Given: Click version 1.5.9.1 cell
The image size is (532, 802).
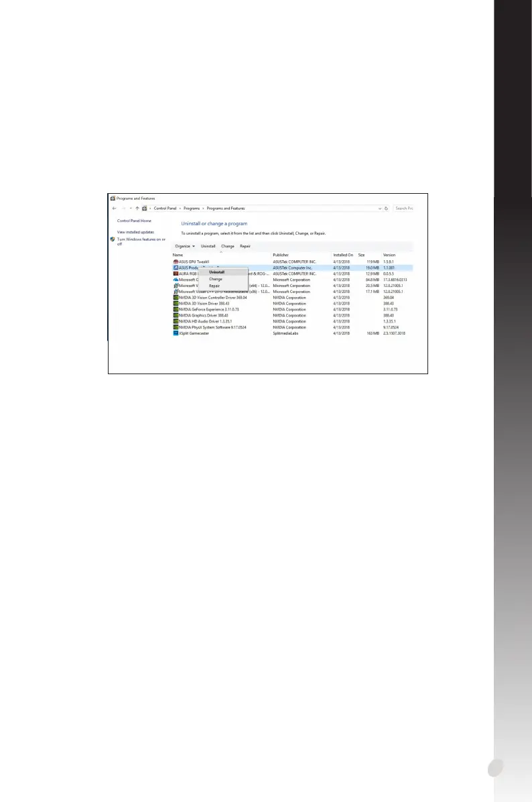Looking at the screenshot, I should pyautogui.click(x=389, y=262).
